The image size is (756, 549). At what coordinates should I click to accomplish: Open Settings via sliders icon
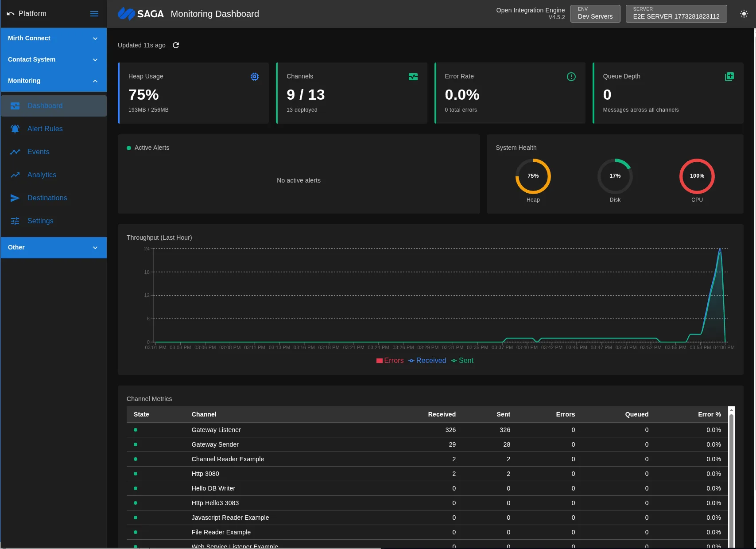15,221
